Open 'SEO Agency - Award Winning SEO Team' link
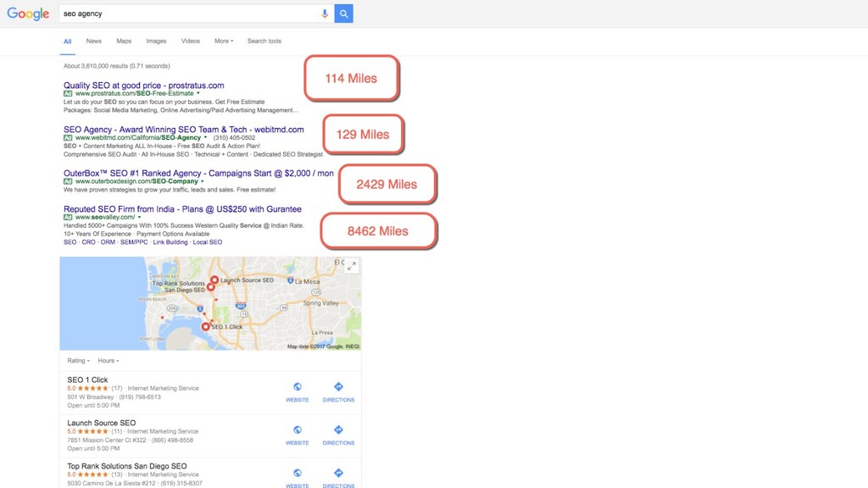Image resolution: width=868 pixels, height=488 pixels. (184, 130)
